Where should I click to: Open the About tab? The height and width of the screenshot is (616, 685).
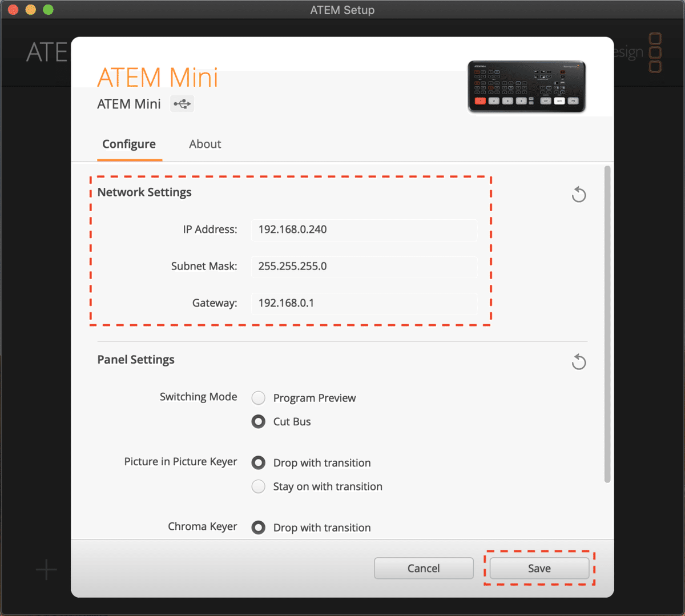pyautogui.click(x=205, y=144)
